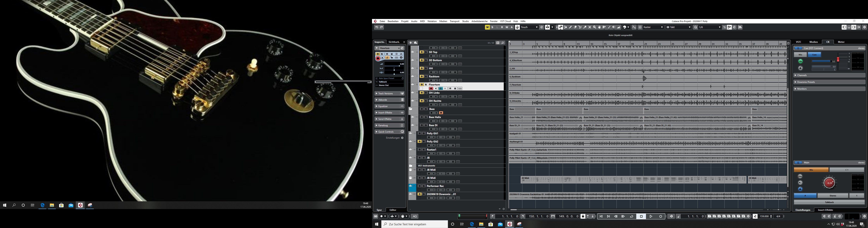868x228 pixels.
Task: Toggle global Mute M button in toolbar
Action: coord(487,27)
